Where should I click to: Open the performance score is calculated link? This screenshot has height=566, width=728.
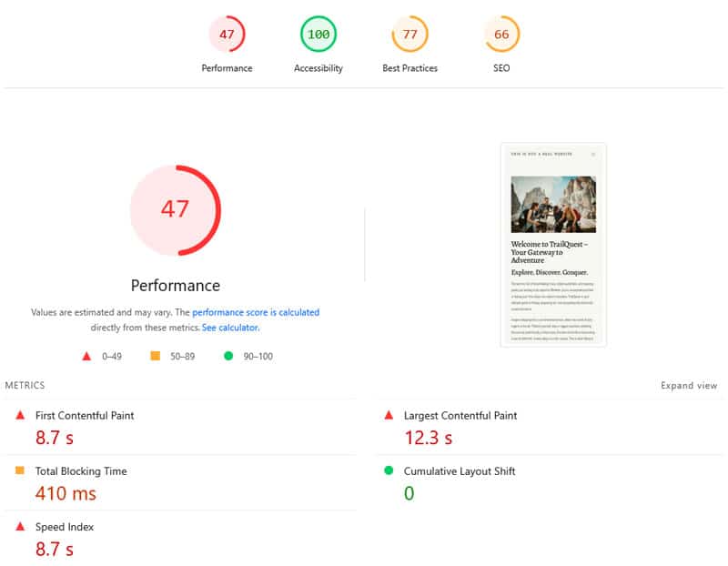pyautogui.click(x=258, y=312)
